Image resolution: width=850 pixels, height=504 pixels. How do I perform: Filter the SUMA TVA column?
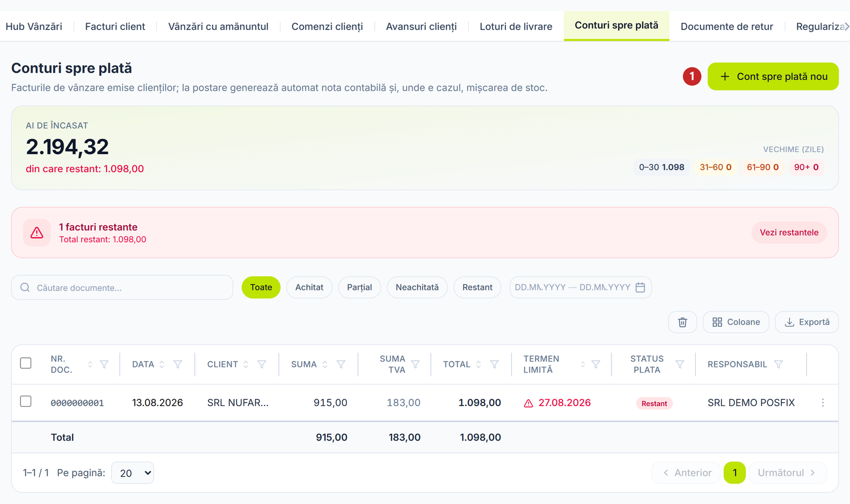415,364
